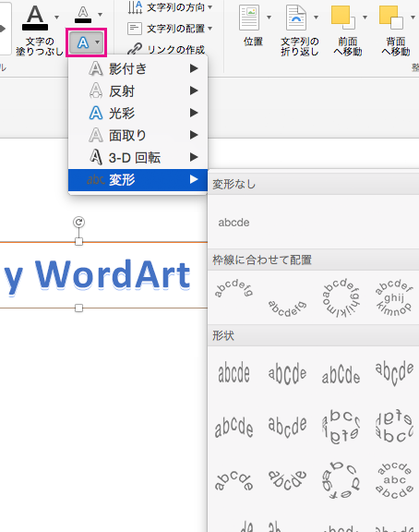Click the text fill (文字の塗りつぶし) A icon
The width and height of the screenshot is (419, 532).
pos(35,18)
